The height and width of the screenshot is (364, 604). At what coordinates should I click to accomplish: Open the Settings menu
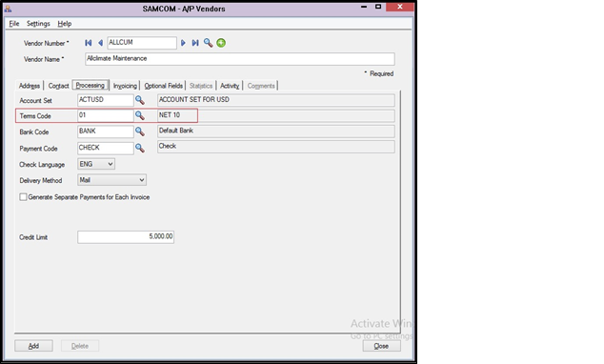pyautogui.click(x=38, y=24)
